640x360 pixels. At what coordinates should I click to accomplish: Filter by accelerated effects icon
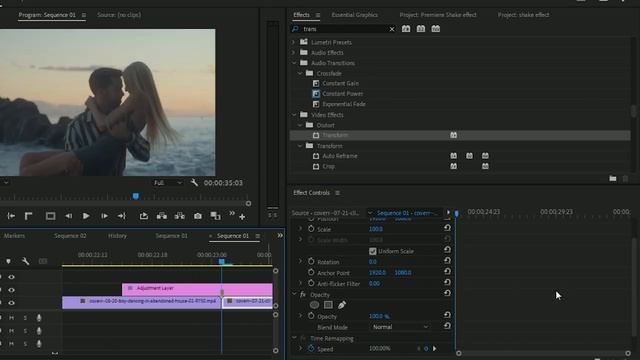[x=406, y=29]
